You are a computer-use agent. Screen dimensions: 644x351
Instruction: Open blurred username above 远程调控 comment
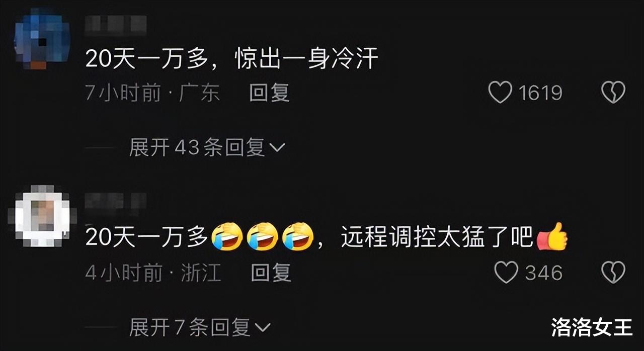click(x=116, y=202)
